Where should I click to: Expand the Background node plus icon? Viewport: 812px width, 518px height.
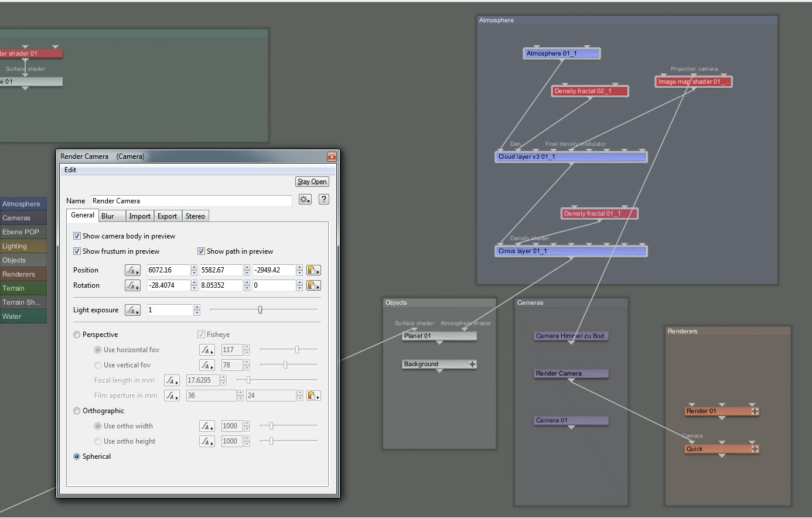[473, 364]
